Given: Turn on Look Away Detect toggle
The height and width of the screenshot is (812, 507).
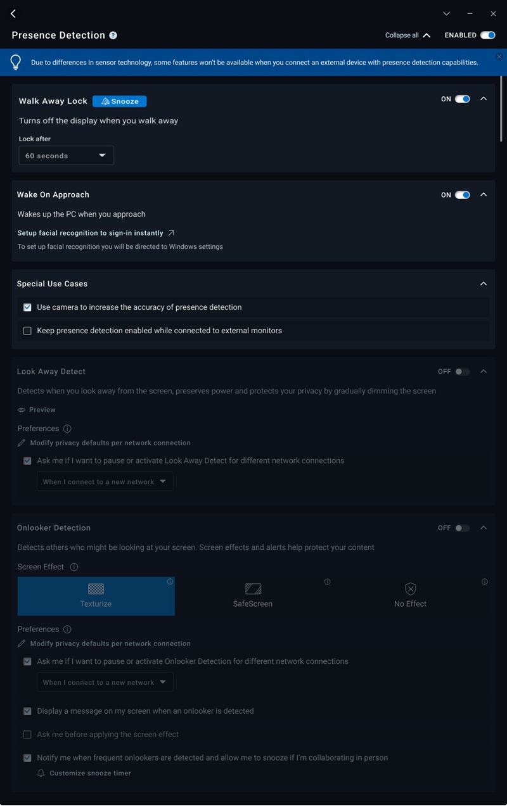Looking at the screenshot, I should (x=463, y=372).
